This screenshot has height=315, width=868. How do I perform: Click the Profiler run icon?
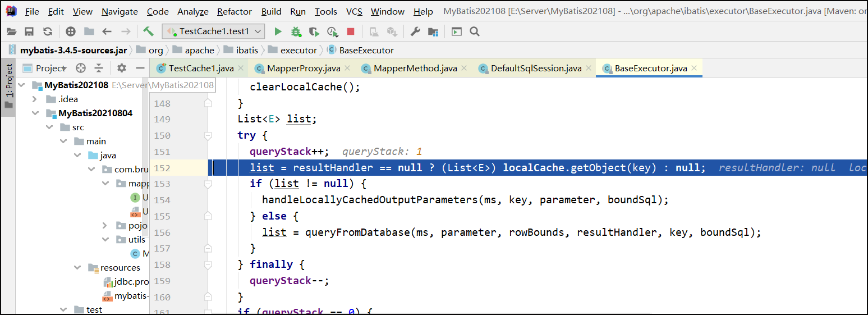333,31
